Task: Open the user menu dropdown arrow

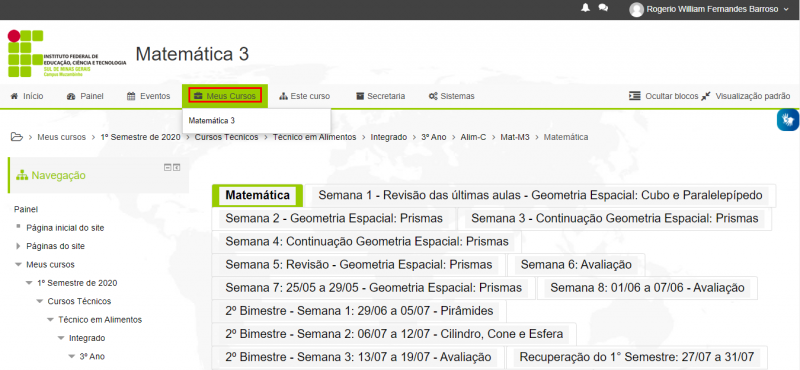Action: pyautogui.click(x=786, y=9)
